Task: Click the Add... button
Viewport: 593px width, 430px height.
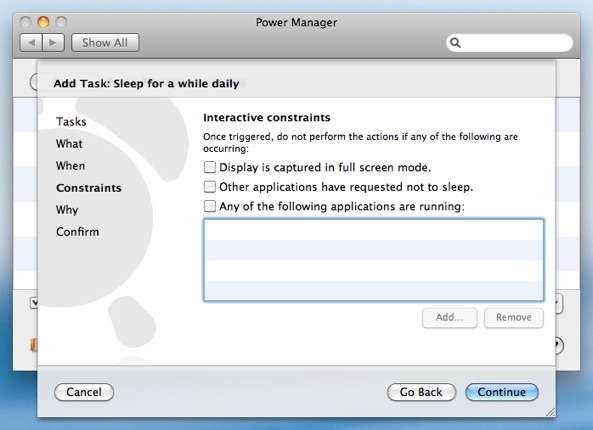Action: click(449, 318)
